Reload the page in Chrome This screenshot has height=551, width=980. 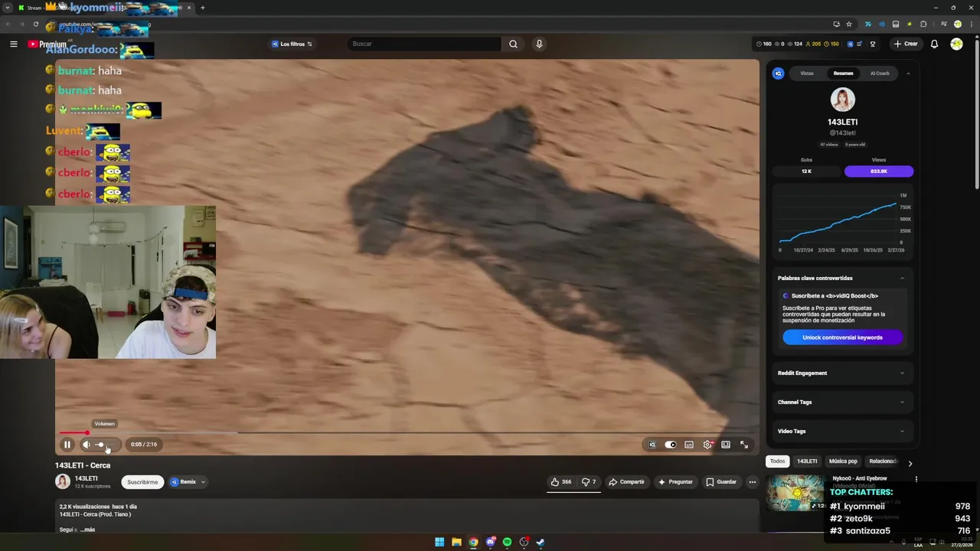pos(35,24)
